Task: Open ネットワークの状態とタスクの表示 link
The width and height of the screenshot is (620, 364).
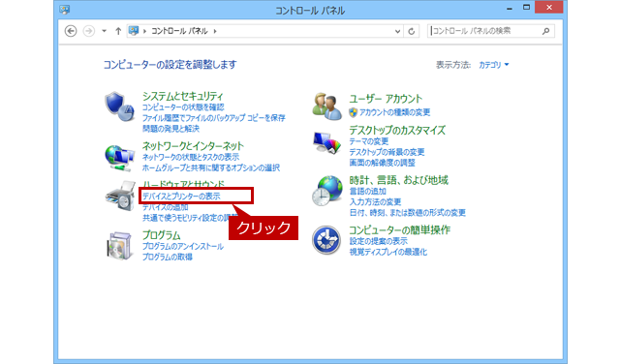Action: 191,157
